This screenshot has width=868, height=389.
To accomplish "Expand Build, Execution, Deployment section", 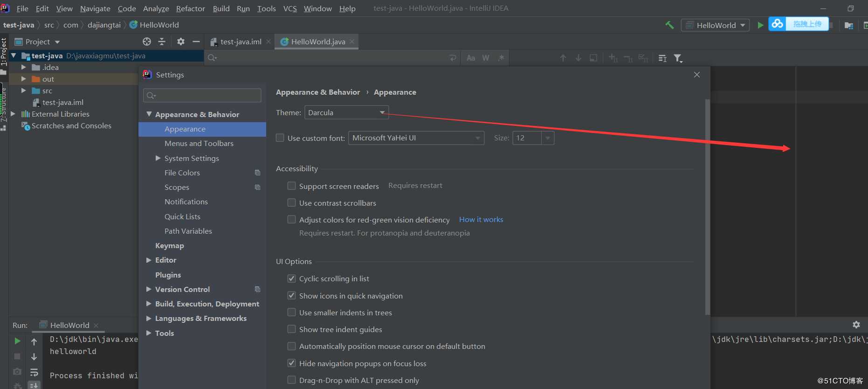I will coord(149,304).
